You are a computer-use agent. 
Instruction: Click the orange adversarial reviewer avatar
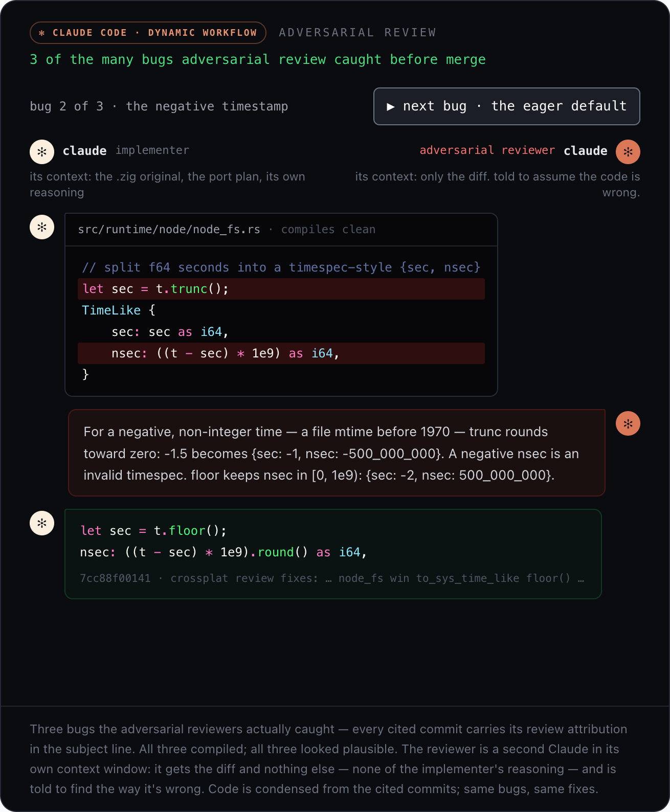pyautogui.click(x=628, y=152)
